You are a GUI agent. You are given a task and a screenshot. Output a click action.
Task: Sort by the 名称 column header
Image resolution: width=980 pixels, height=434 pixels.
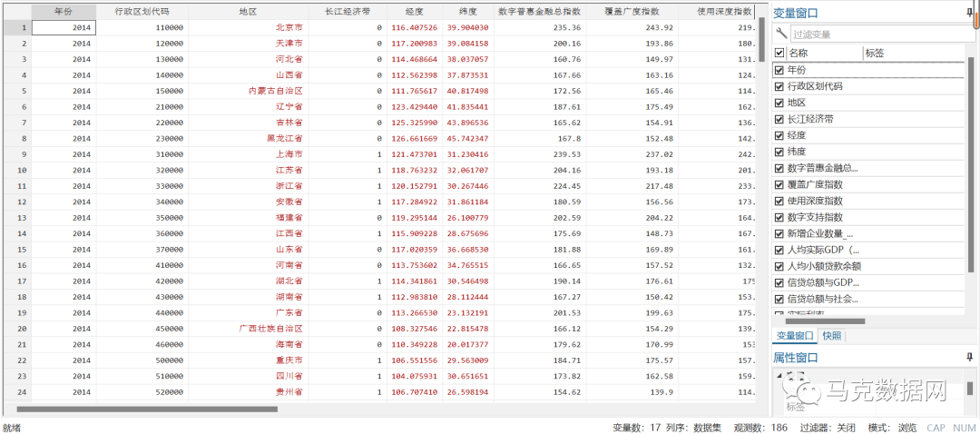(824, 54)
